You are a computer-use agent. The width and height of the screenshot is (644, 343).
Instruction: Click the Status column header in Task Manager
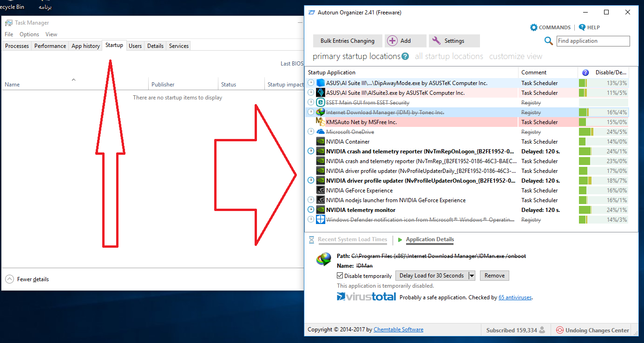click(241, 85)
